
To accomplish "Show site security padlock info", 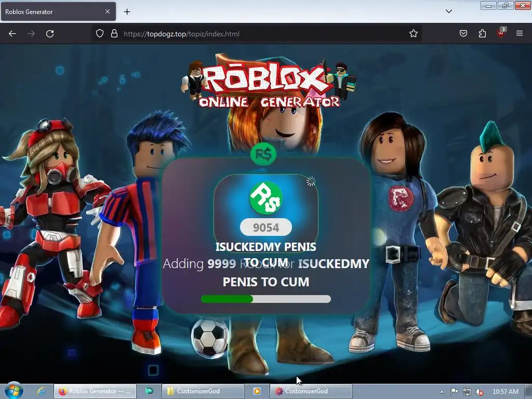I will [x=114, y=34].
